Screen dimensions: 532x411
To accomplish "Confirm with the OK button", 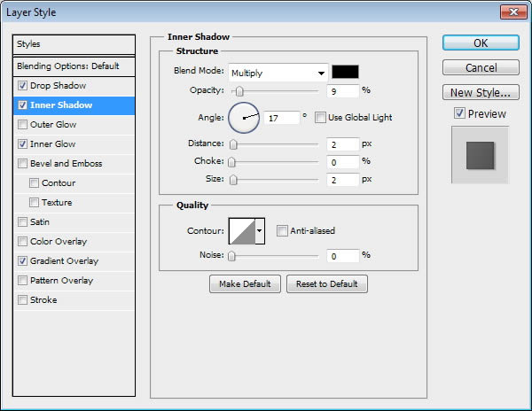I will pyautogui.click(x=481, y=43).
